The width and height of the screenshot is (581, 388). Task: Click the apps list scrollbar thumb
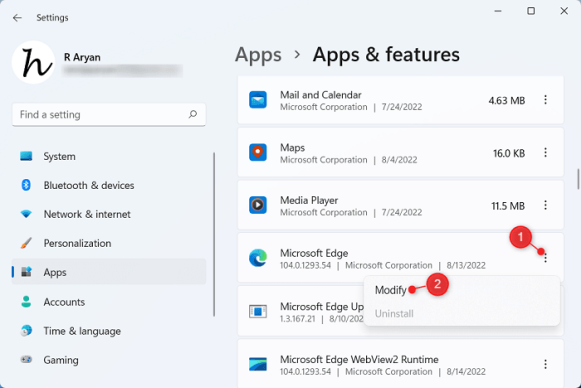point(578,179)
